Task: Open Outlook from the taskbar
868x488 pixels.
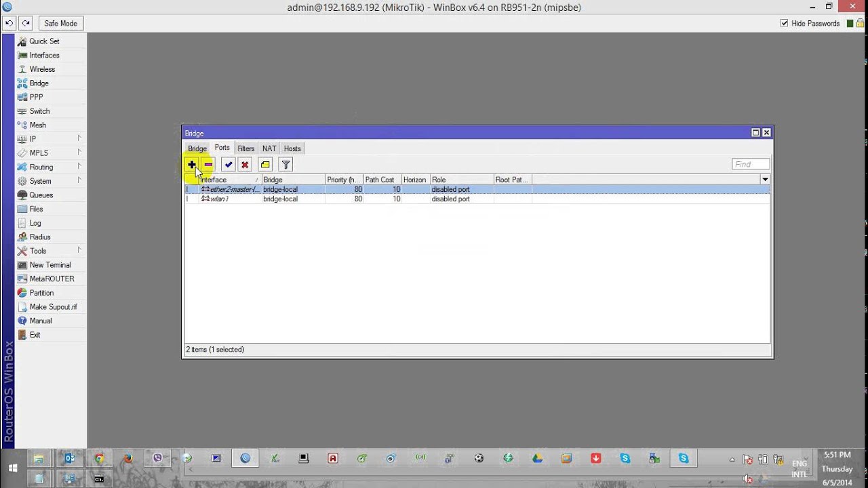Action: [70, 458]
